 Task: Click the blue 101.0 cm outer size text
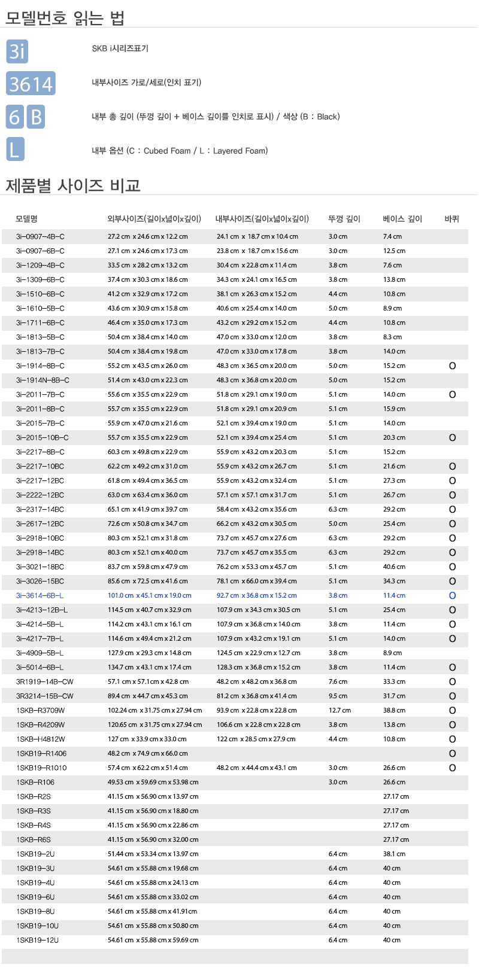coord(149,596)
